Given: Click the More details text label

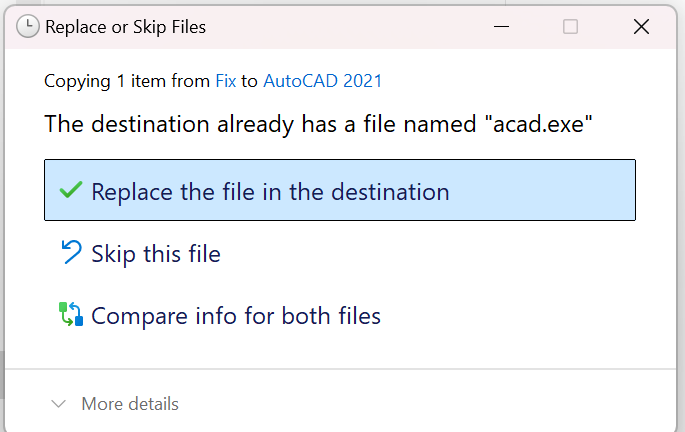Looking at the screenshot, I should [130, 404].
